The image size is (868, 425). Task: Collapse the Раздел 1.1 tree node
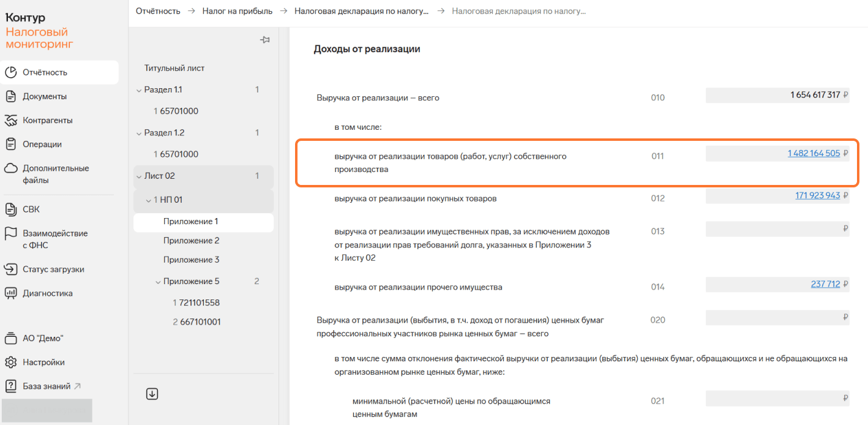pyautogui.click(x=138, y=90)
